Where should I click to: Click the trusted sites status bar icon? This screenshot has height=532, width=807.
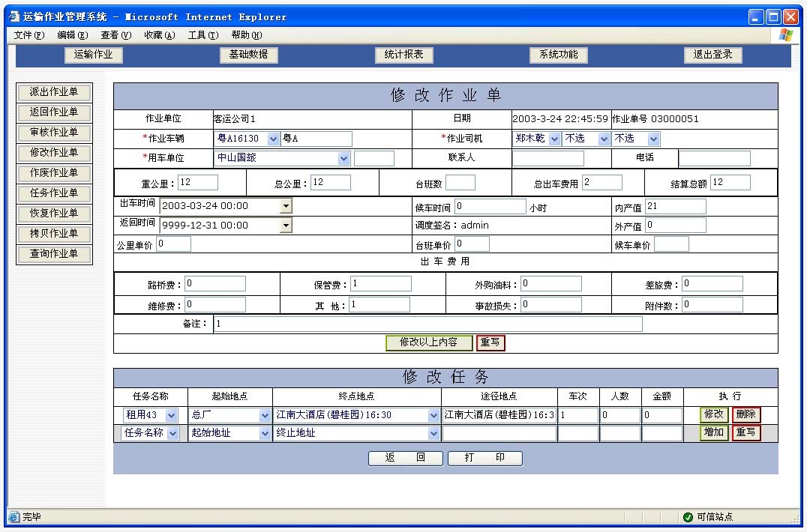coord(688,517)
